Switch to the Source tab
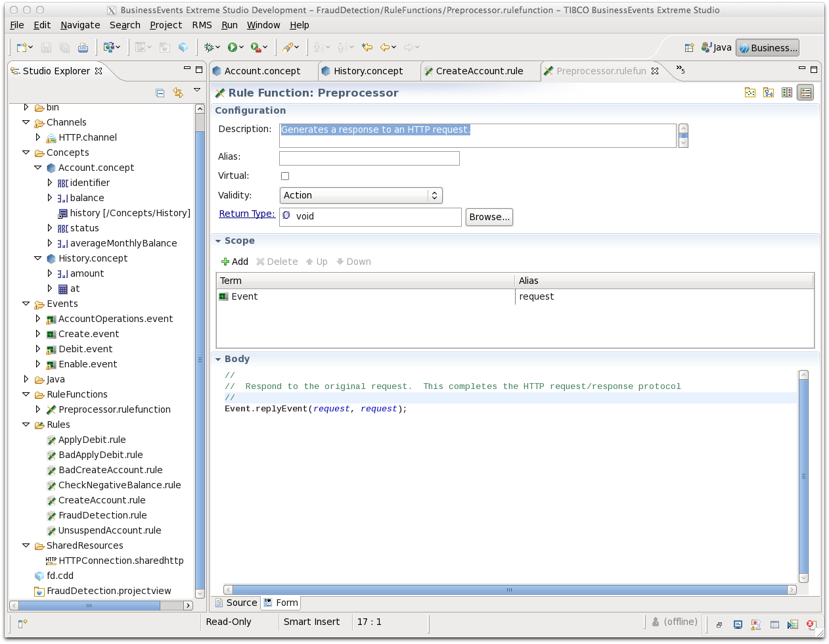This screenshot has height=644, width=829. pos(236,603)
